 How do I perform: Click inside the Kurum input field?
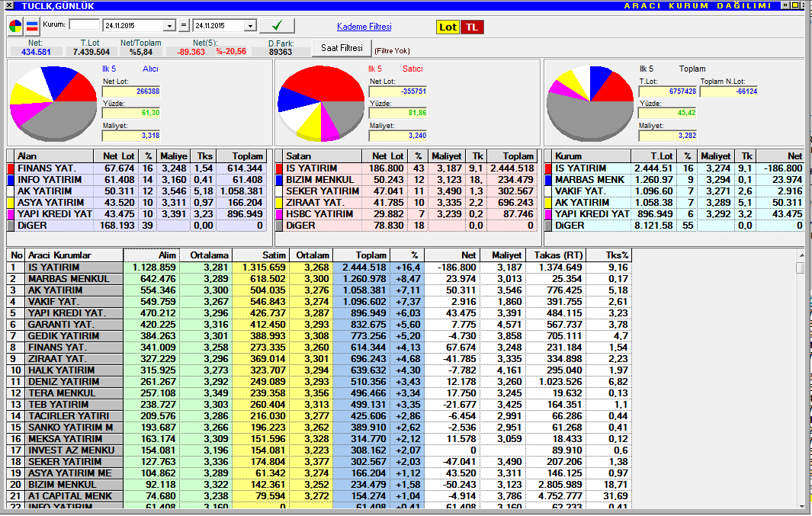click(84, 25)
